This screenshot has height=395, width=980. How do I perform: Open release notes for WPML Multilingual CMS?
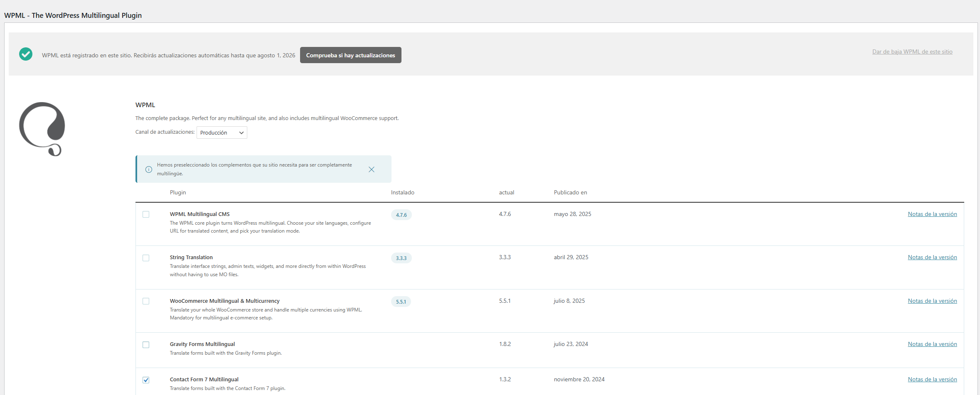[x=932, y=214]
